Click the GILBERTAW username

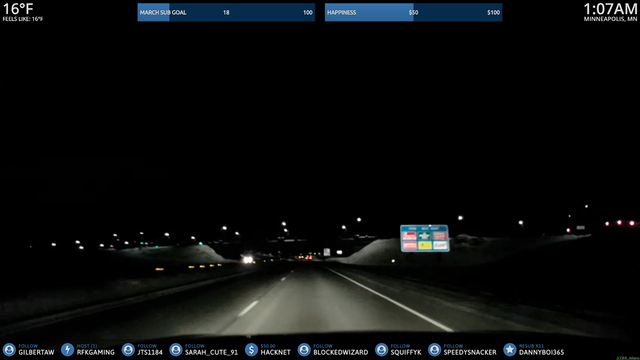(36, 352)
